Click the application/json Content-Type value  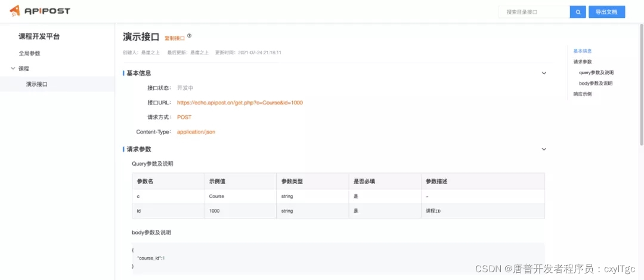point(196,132)
